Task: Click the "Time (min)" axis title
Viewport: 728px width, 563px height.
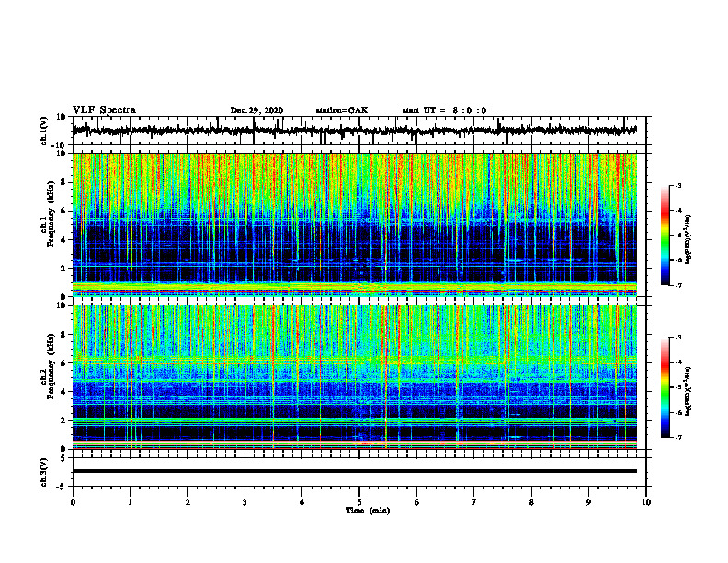Action: (x=368, y=511)
